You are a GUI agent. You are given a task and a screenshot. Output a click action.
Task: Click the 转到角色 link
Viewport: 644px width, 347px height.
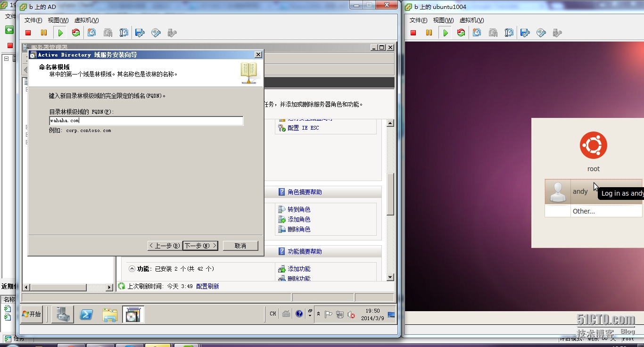pos(299,209)
